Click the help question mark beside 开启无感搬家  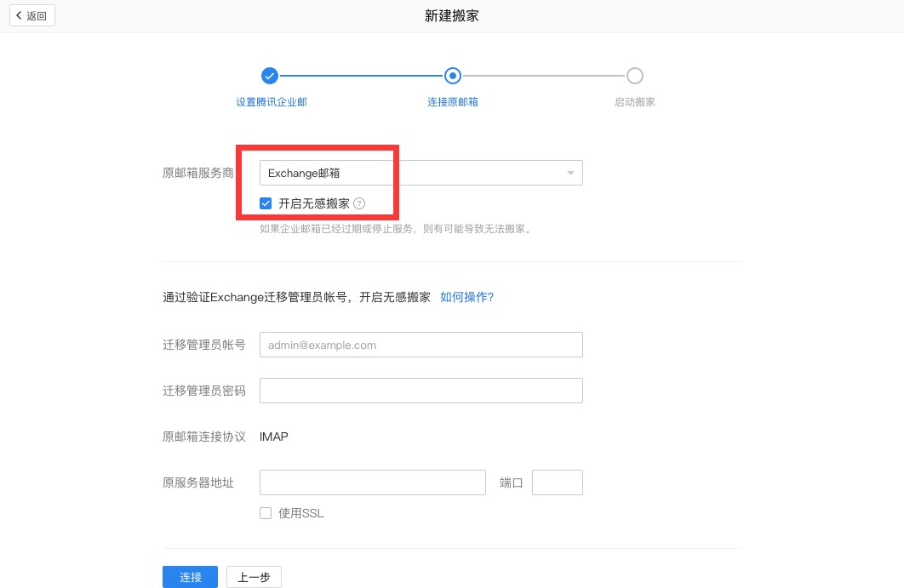[359, 203]
